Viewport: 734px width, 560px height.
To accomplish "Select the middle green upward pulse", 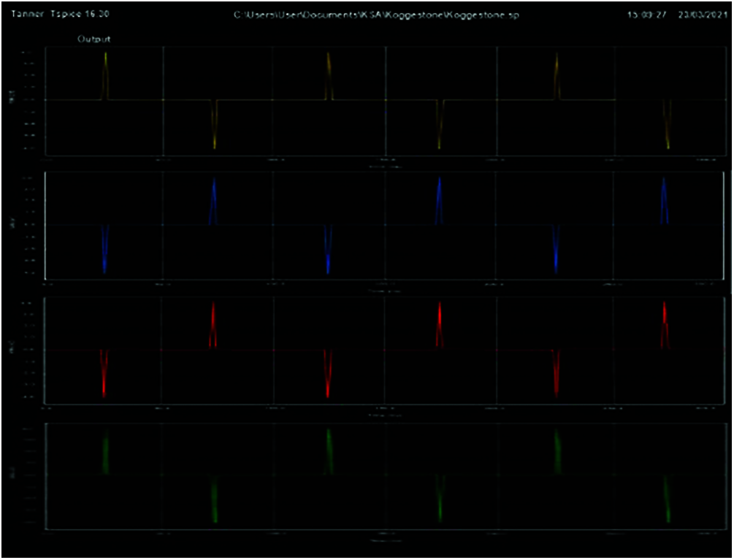I will pyautogui.click(x=330, y=450).
